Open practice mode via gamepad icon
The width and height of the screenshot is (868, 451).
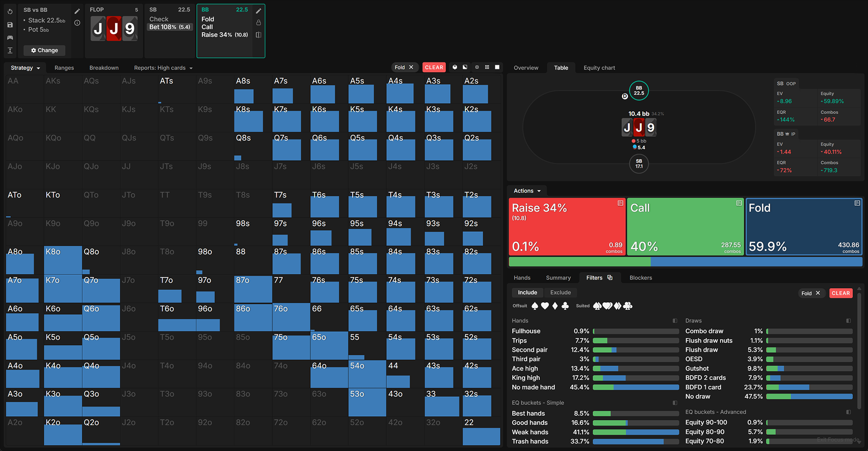point(10,37)
